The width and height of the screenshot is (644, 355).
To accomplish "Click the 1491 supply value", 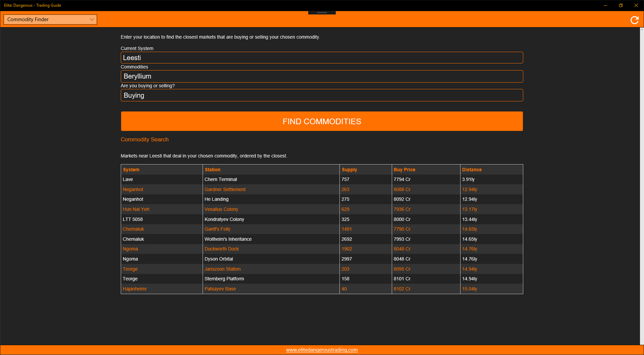I will coord(347,229).
